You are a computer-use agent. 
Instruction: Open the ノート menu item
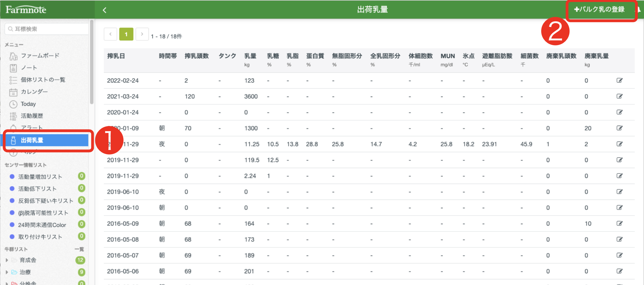point(29,68)
